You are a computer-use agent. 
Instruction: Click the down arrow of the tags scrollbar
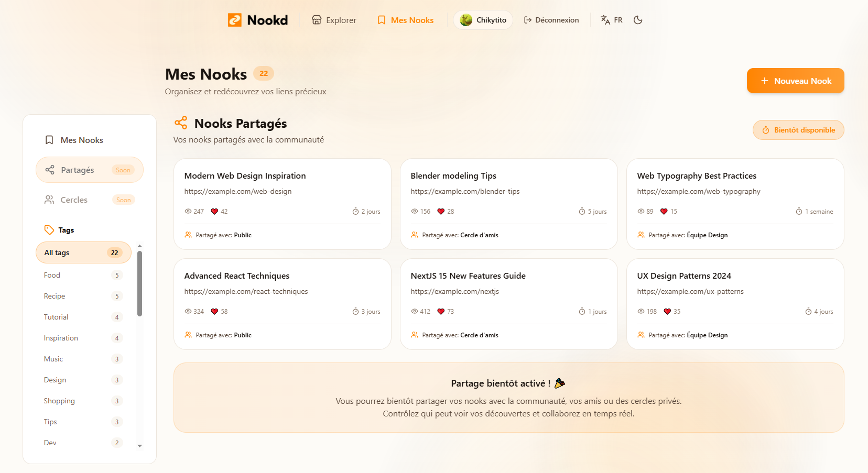tap(139, 447)
